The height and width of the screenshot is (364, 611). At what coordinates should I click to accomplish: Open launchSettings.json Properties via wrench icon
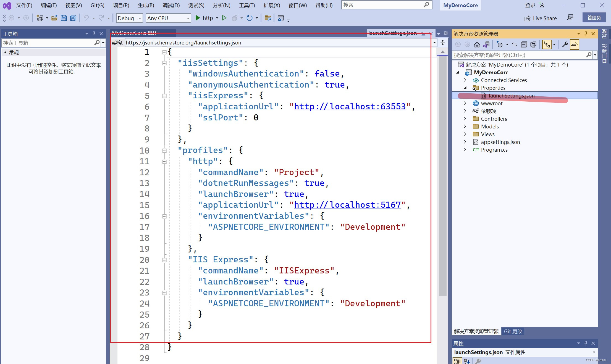564,44
